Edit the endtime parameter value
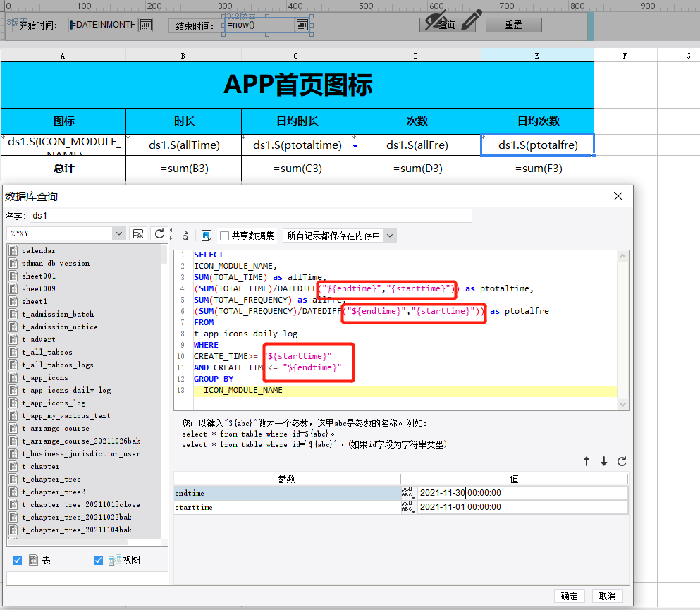 [x=522, y=493]
